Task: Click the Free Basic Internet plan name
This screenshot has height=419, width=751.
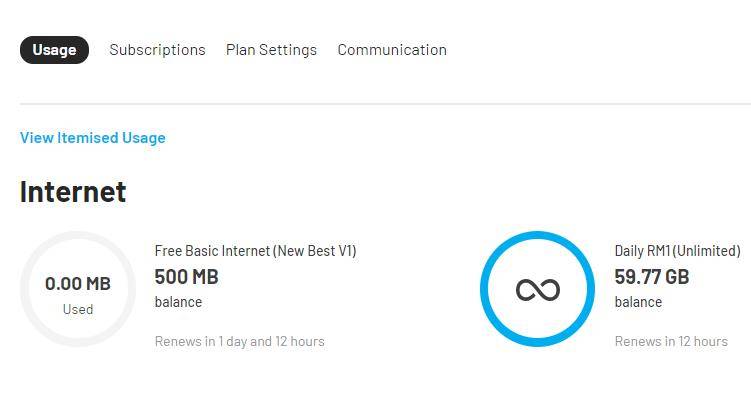Action: pyautogui.click(x=255, y=250)
